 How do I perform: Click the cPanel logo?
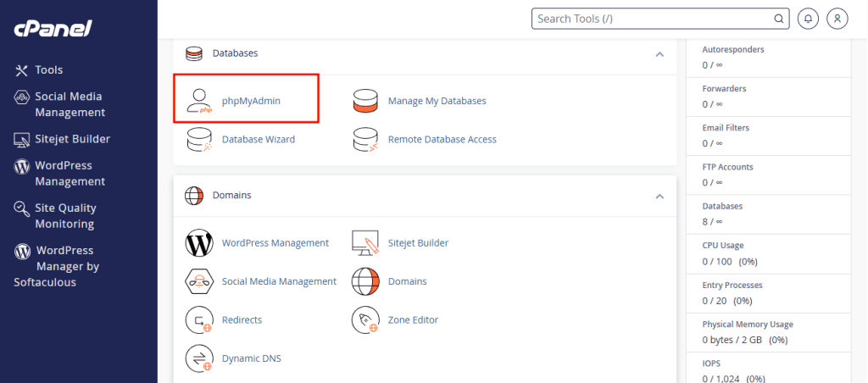tap(53, 28)
